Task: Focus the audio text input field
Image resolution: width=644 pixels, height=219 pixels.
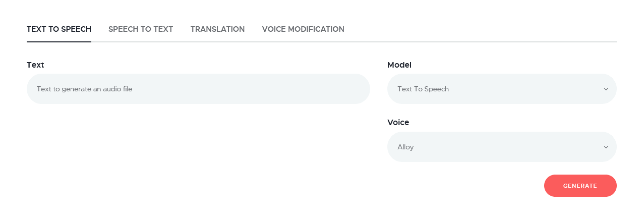Action: click(198, 89)
